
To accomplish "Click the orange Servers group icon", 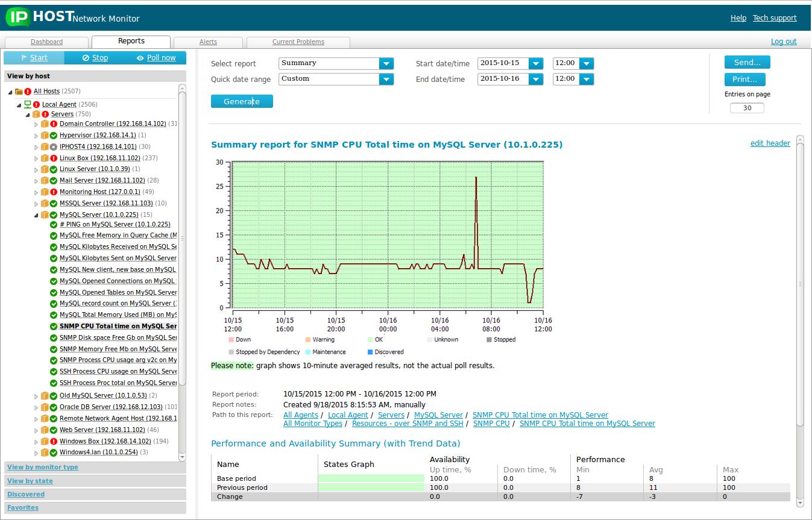I will click(x=36, y=114).
